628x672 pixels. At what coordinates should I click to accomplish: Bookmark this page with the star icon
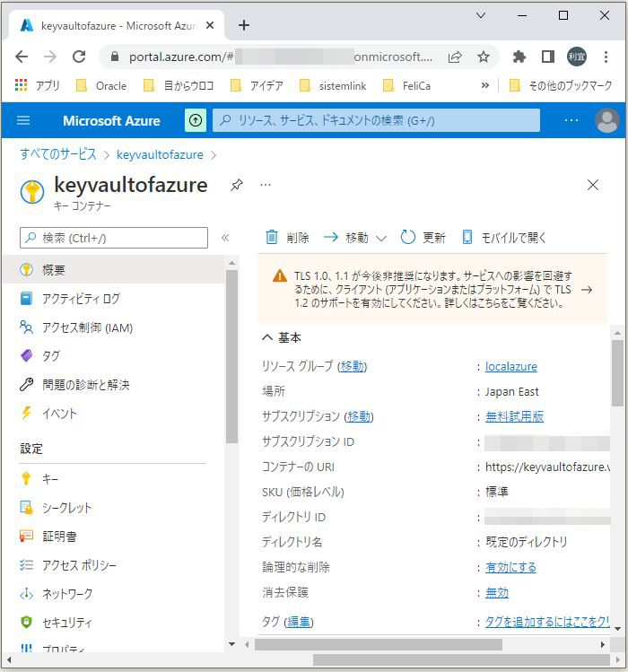484,57
